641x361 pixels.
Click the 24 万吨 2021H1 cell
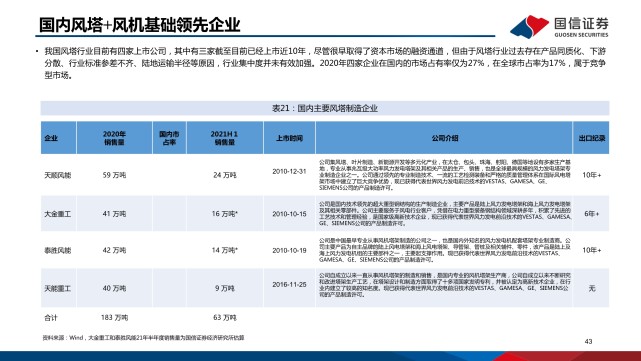[224, 175]
